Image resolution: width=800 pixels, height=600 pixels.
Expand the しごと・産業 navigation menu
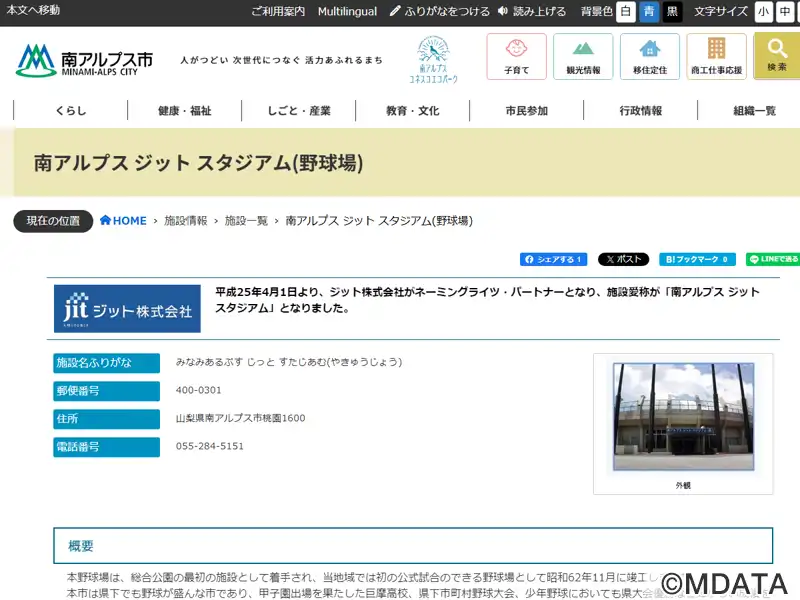coord(299,111)
